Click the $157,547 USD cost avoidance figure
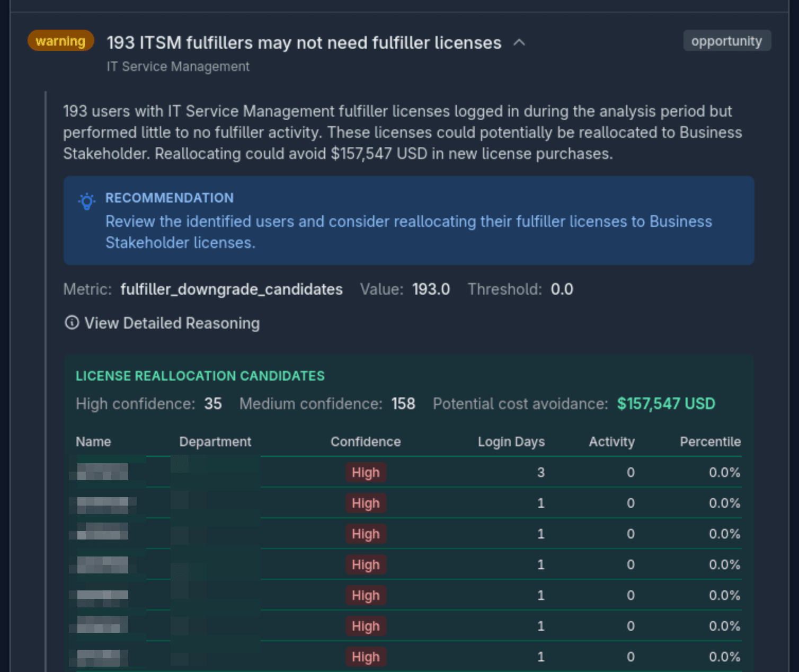 [x=665, y=403]
